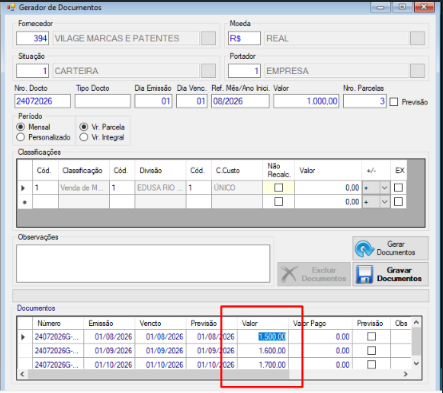
Task: Check Não Recalc. in the Venda de M... row
Action: click(278, 188)
